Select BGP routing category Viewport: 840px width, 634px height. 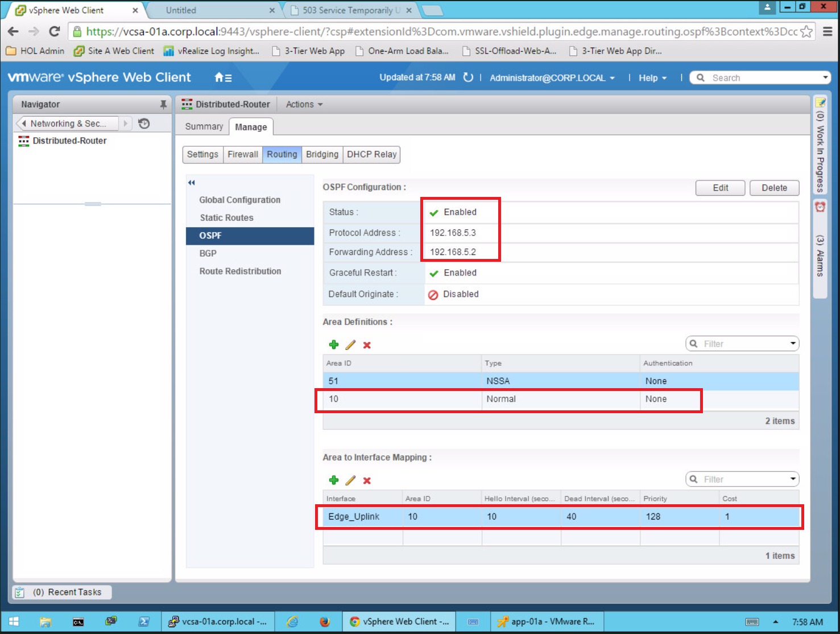(208, 253)
